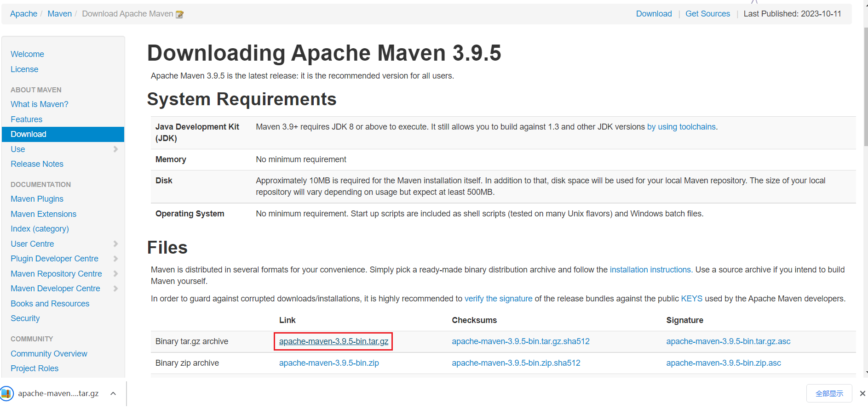Expand the User Centre submenu arrow
Viewport: 868px width, 408px height.
tap(115, 244)
